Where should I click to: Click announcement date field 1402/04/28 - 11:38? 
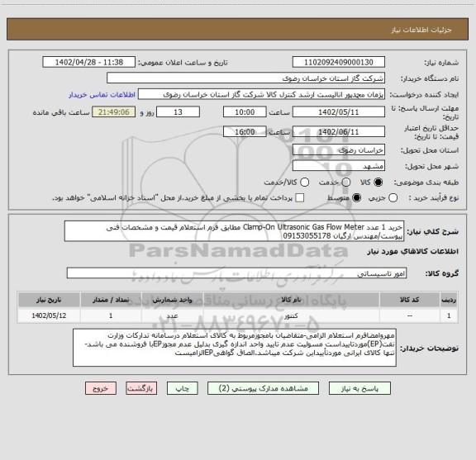[x=89, y=62]
